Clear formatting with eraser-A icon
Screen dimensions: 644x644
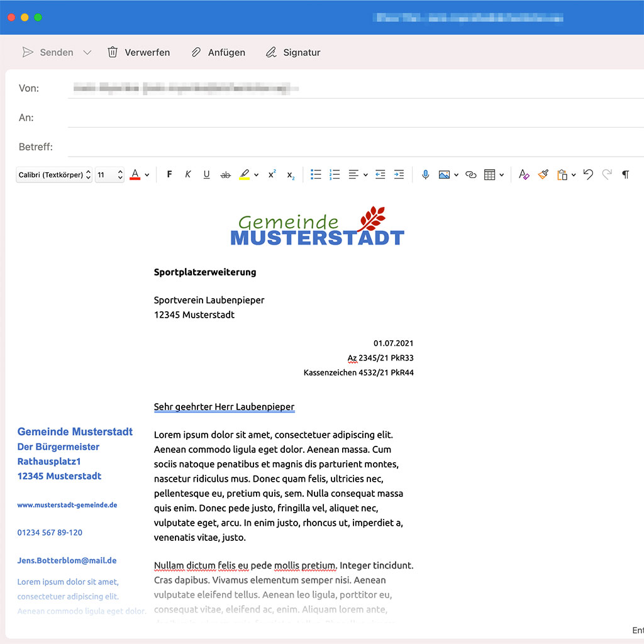point(524,175)
